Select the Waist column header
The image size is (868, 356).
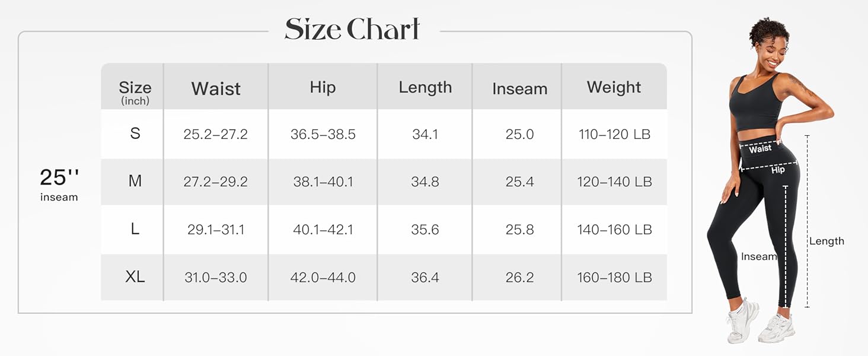[x=216, y=89]
